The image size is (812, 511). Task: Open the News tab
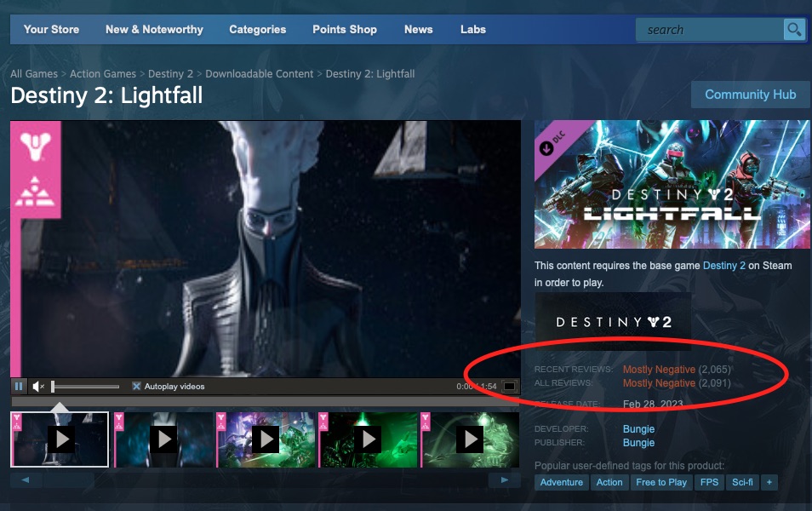point(419,30)
